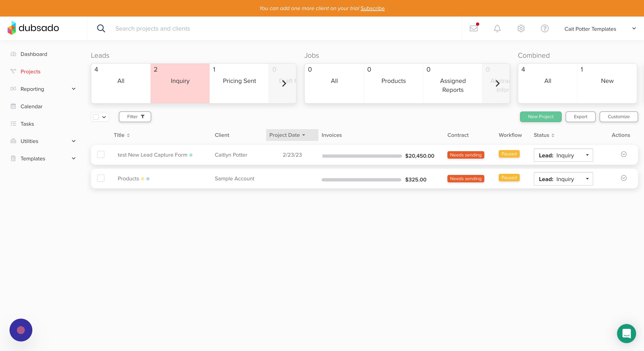Select the Pricing Sent leads tab

click(239, 81)
